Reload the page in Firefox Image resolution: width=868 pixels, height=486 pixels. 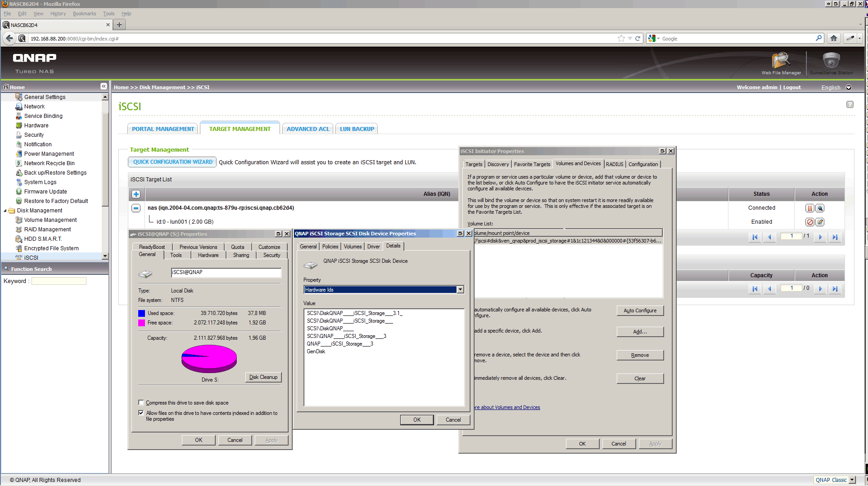point(637,38)
